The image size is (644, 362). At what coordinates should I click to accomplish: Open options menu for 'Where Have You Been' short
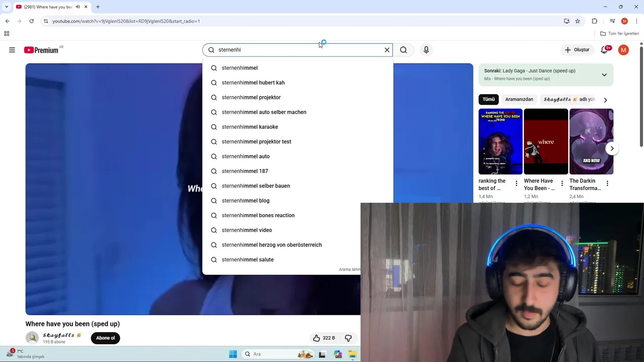pyautogui.click(x=561, y=184)
